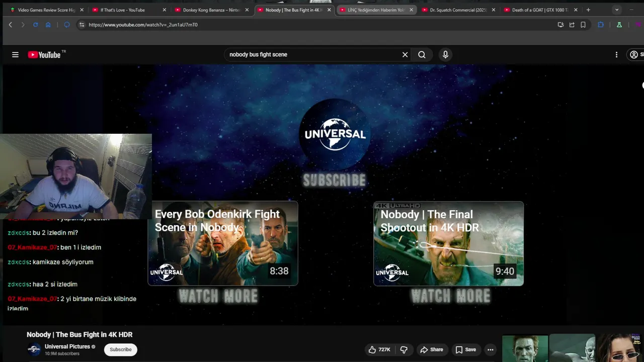Close the Video Games Review Score tab
This screenshot has height=362, width=644.
point(82,10)
